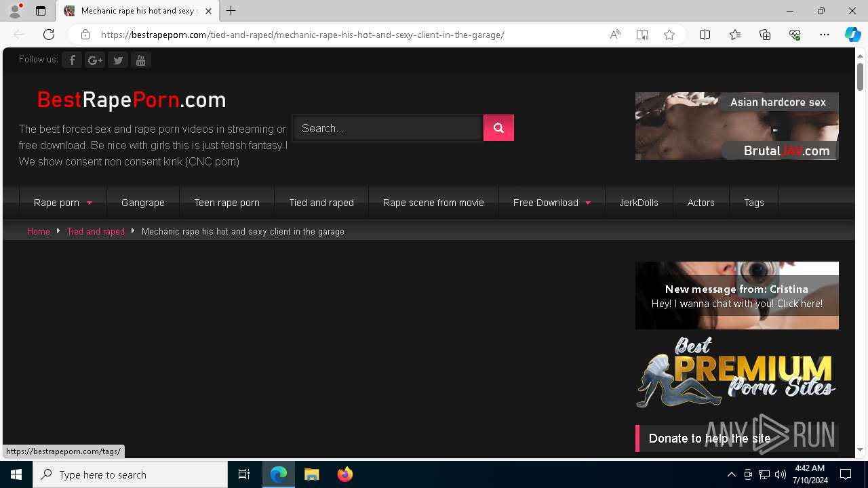The width and height of the screenshot is (868, 488).
Task: Open the Collections icon
Action: tap(765, 35)
